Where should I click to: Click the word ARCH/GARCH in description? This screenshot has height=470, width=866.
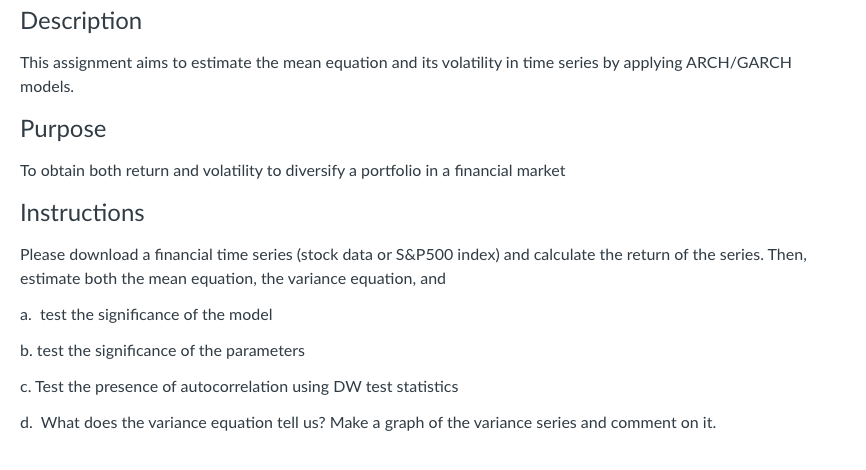(x=738, y=63)
